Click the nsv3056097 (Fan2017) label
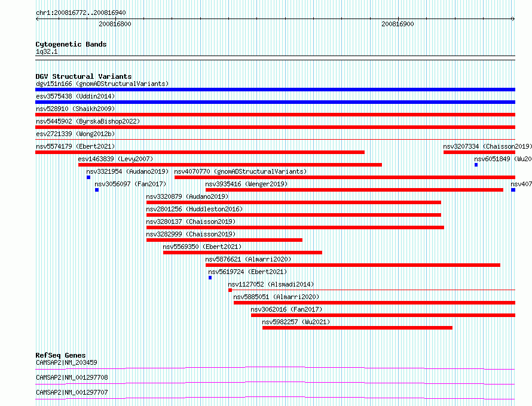532x406 pixels. (130, 184)
